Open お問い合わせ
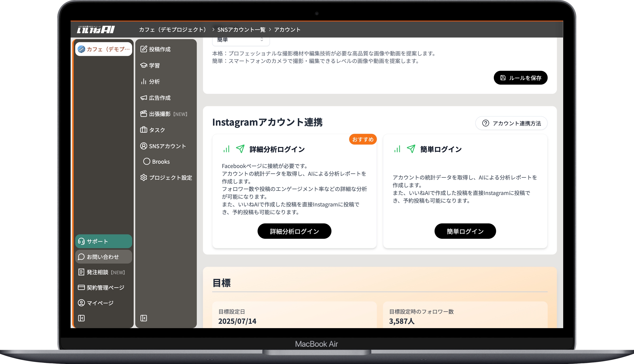634x364 pixels. click(104, 257)
